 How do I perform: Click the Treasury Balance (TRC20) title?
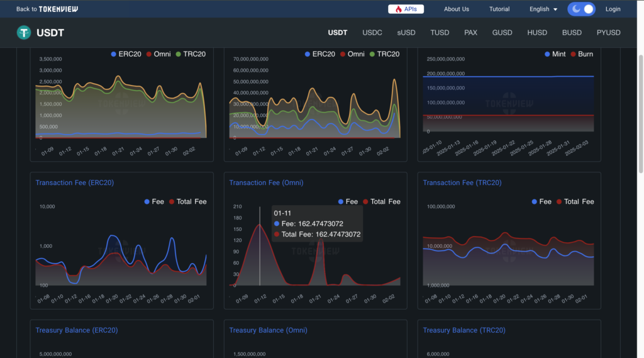point(464,330)
